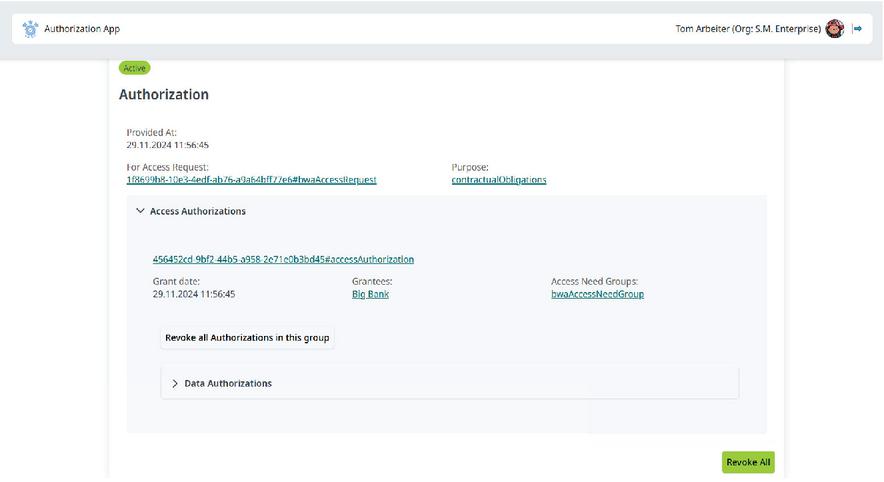
Task: Select the Authorization App title text
Action: pos(82,29)
